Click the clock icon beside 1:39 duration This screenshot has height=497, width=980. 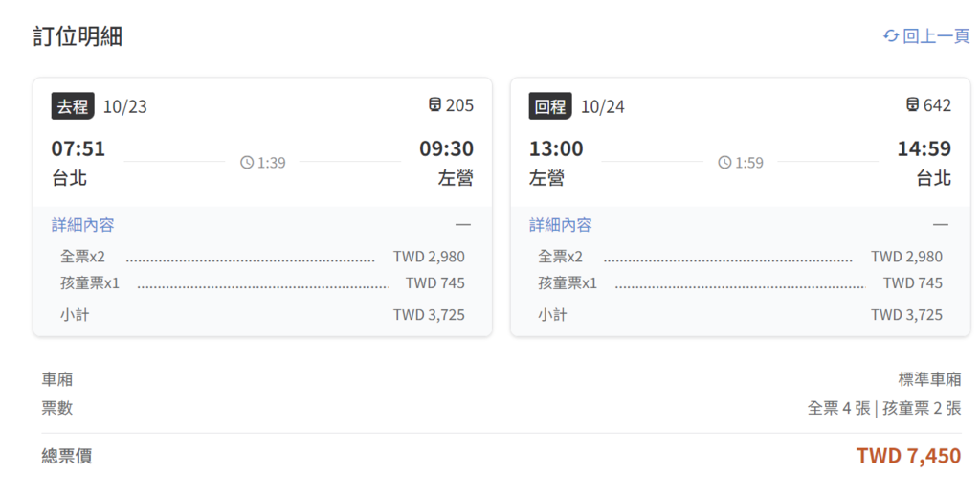point(247,163)
